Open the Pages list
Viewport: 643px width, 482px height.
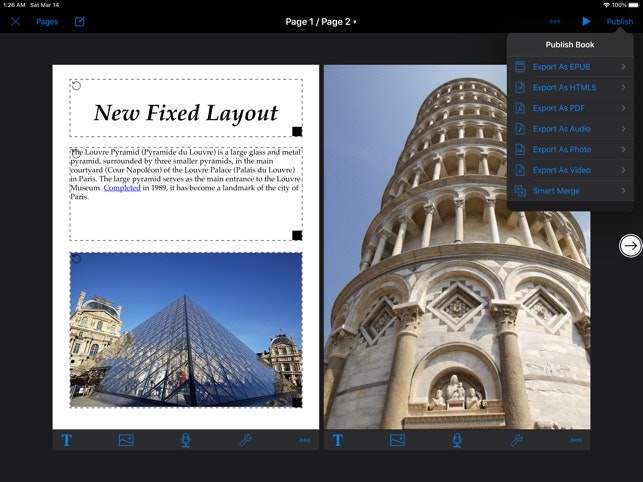pyautogui.click(x=47, y=22)
